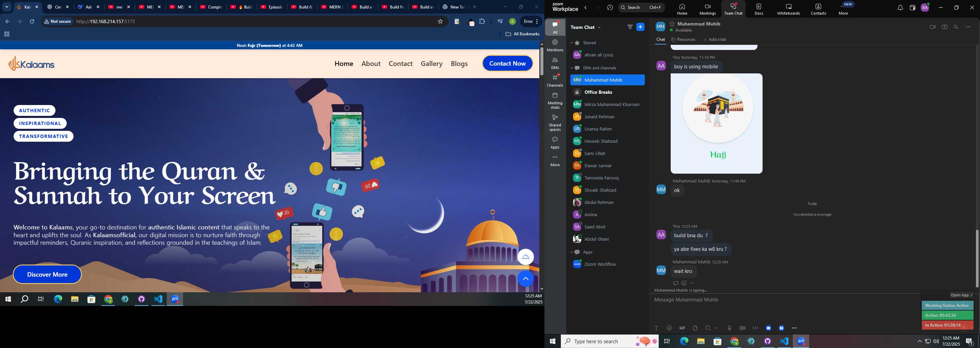Open text formatting options in message composer
Image resolution: width=980 pixels, height=348 pixels.
click(x=656, y=328)
